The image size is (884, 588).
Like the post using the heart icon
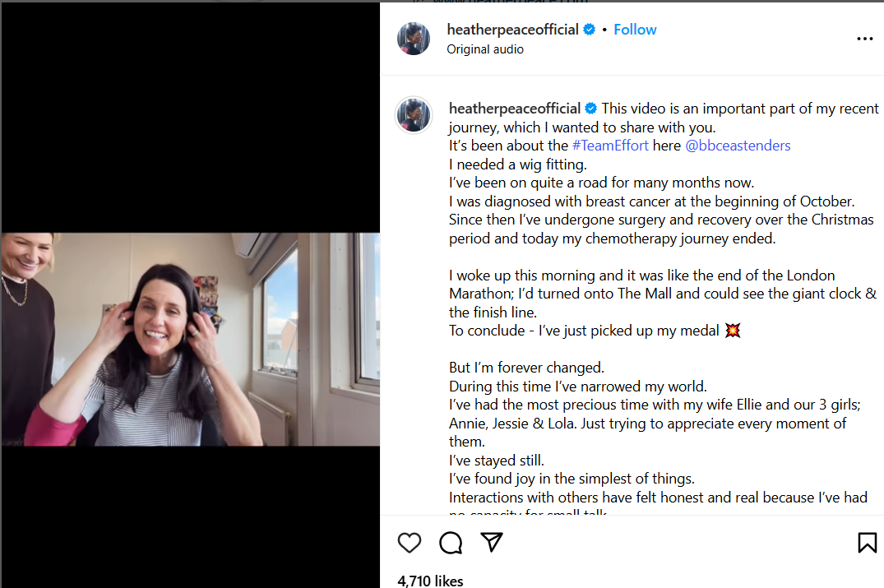[x=409, y=543]
